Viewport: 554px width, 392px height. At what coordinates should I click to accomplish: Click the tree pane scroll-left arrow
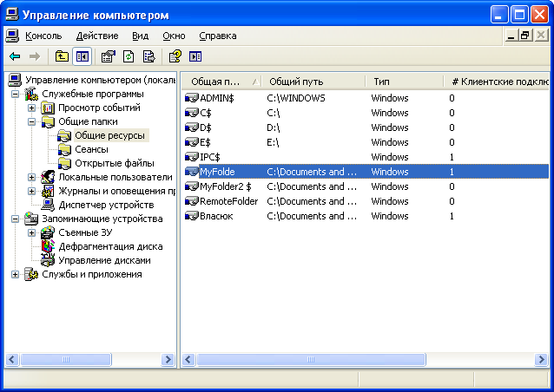tap(11, 360)
